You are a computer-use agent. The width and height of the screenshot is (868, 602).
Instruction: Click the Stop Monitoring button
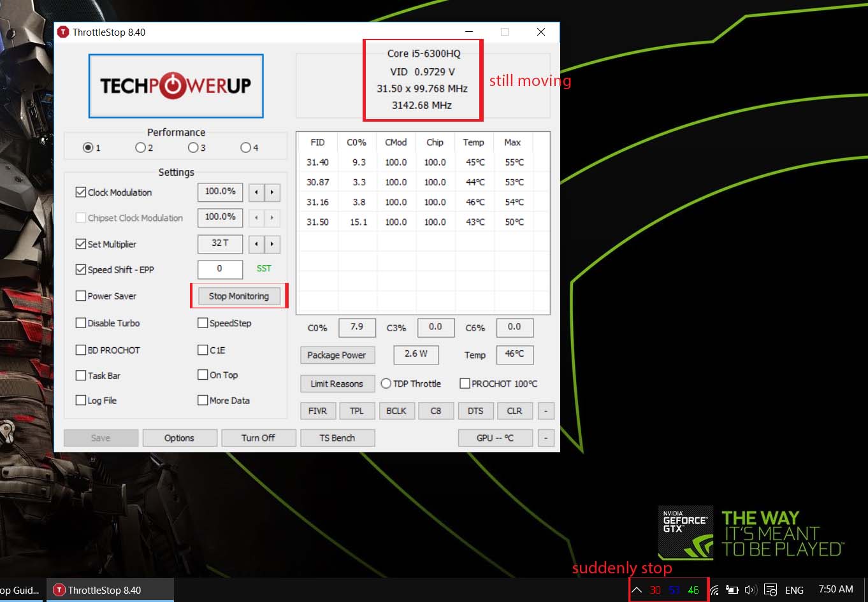pyautogui.click(x=239, y=296)
